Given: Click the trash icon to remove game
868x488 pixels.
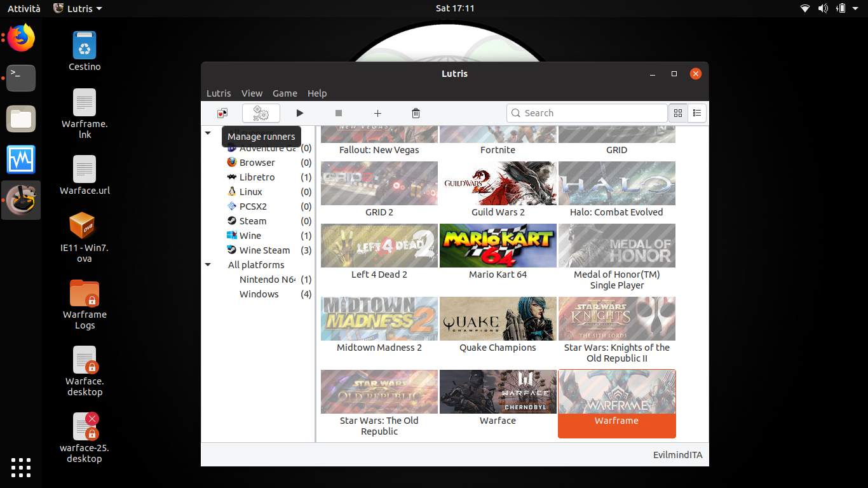Looking at the screenshot, I should 416,113.
